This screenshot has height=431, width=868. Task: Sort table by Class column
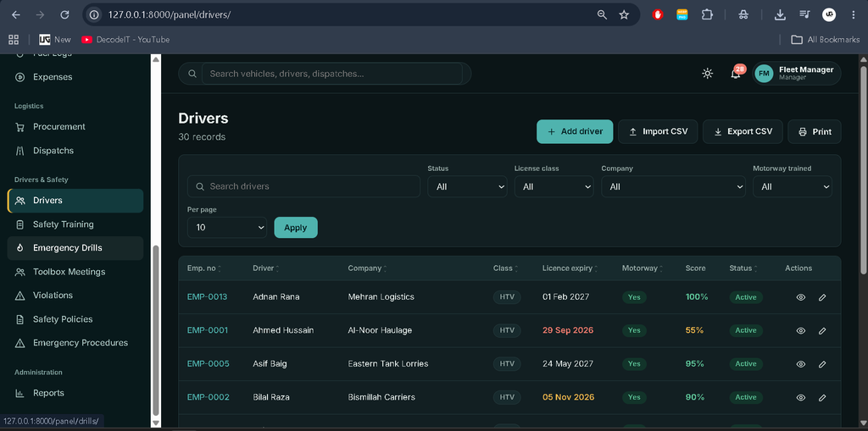[505, 268]
